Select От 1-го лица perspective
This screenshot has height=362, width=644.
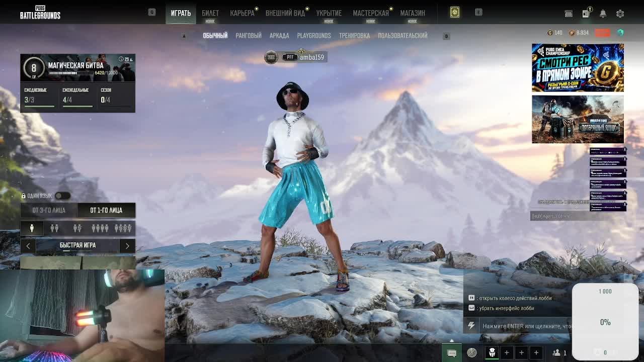pos(106,210)
